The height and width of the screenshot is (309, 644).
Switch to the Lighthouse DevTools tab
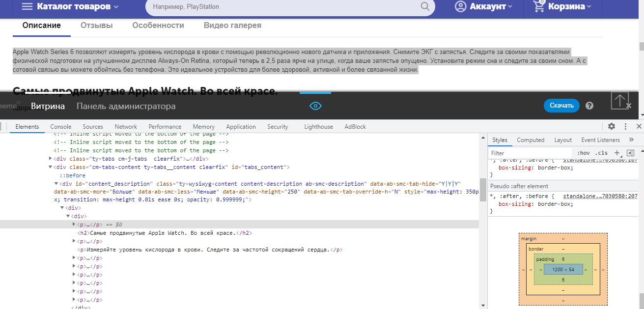(x=318, y=127)
